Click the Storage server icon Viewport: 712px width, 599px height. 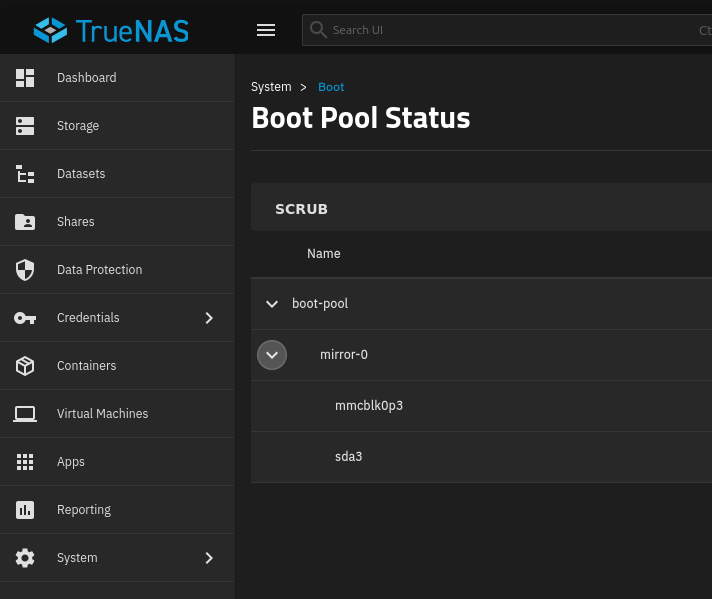(25, 126)
